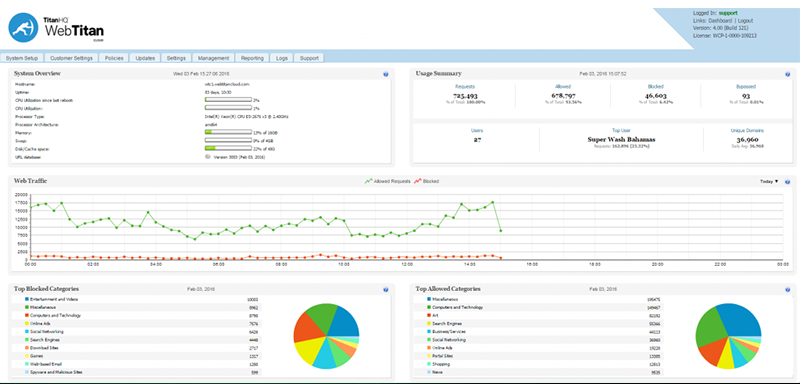The height and width of the screenshot is (384, 800).
Task: Open help for System Overview panel
Action: 386,74
